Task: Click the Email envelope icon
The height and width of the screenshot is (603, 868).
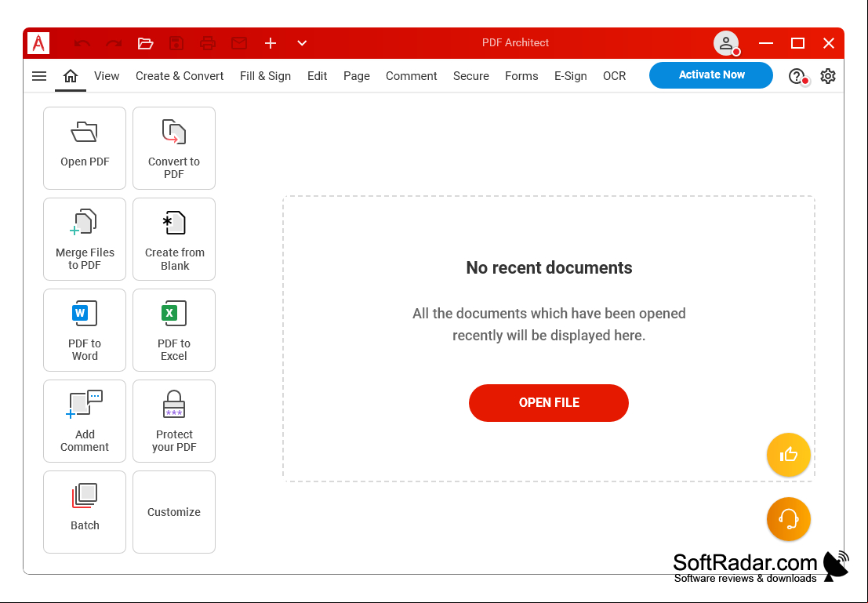Action: [239, 43]
